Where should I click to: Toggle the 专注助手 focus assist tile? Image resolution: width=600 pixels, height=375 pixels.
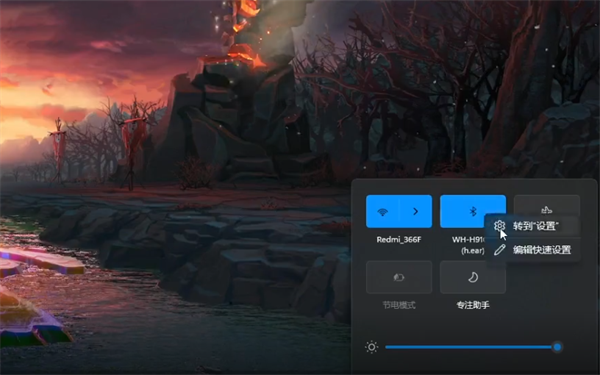pos(473,277)
